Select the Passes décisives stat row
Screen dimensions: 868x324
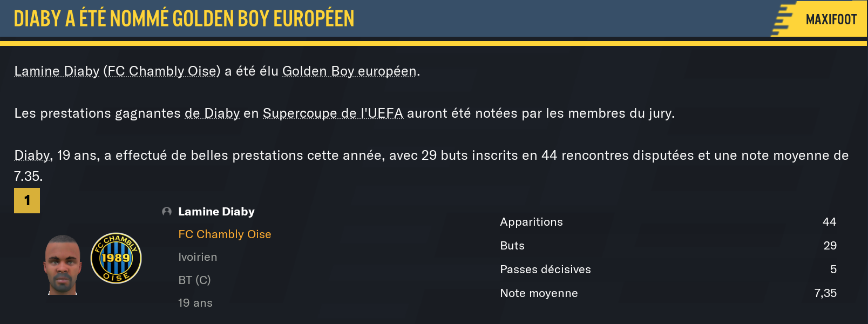point(668,269)
